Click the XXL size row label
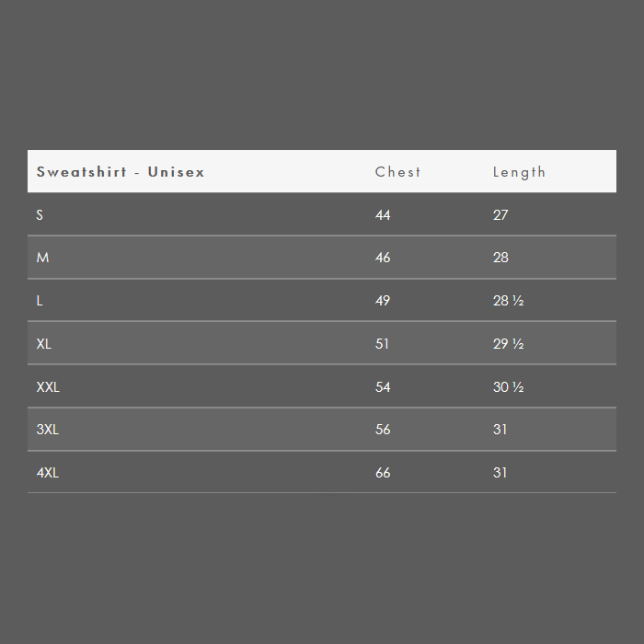Image resolution: width=644 pixels, height=644 pixels. (48, 387)
